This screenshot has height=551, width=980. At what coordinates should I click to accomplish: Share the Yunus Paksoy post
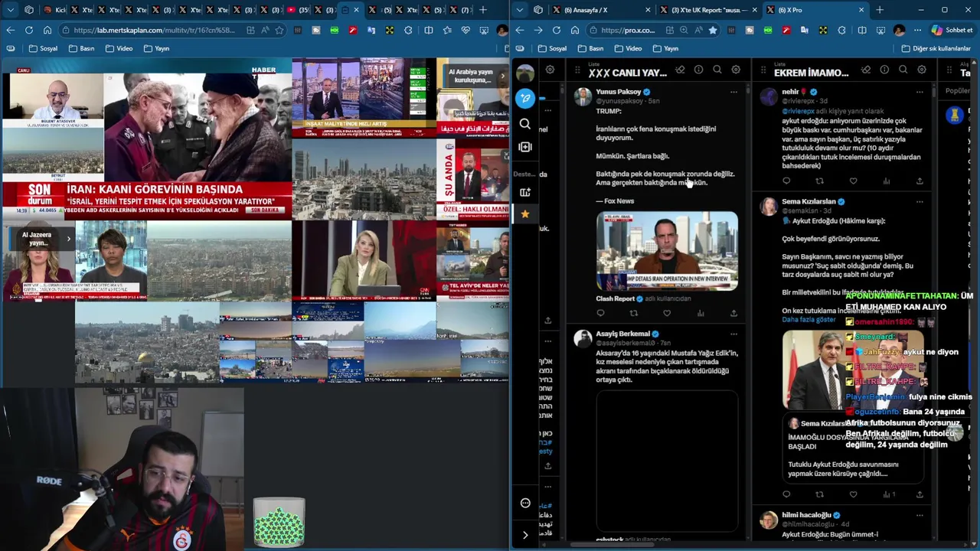tap(733, 313)
